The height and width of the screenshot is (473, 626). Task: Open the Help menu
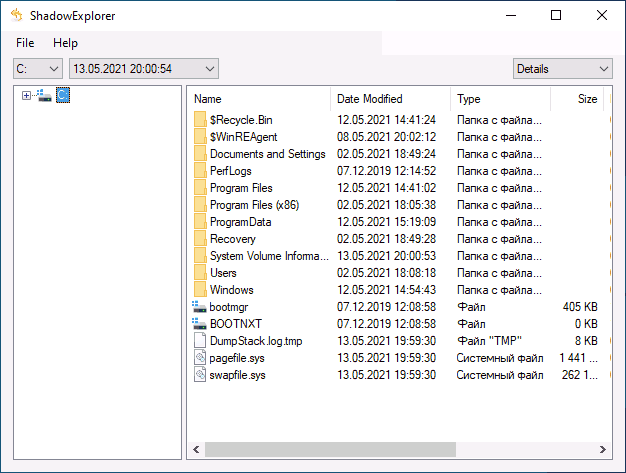tap(65, 43)
